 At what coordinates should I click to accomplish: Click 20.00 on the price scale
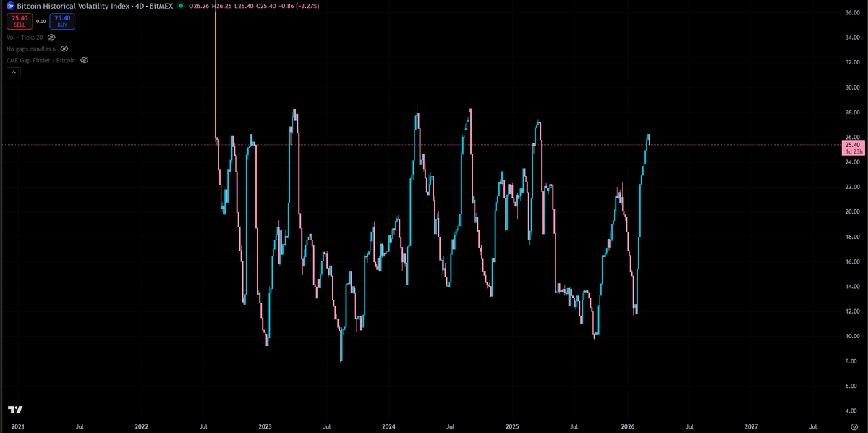click(852, 212)
